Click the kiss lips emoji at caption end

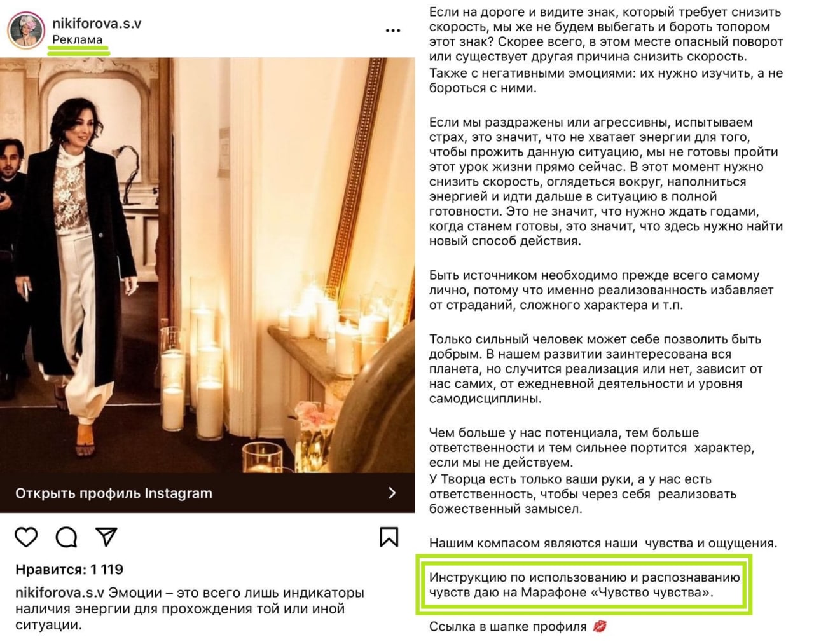pyautogui.click(x=599, y=626)
